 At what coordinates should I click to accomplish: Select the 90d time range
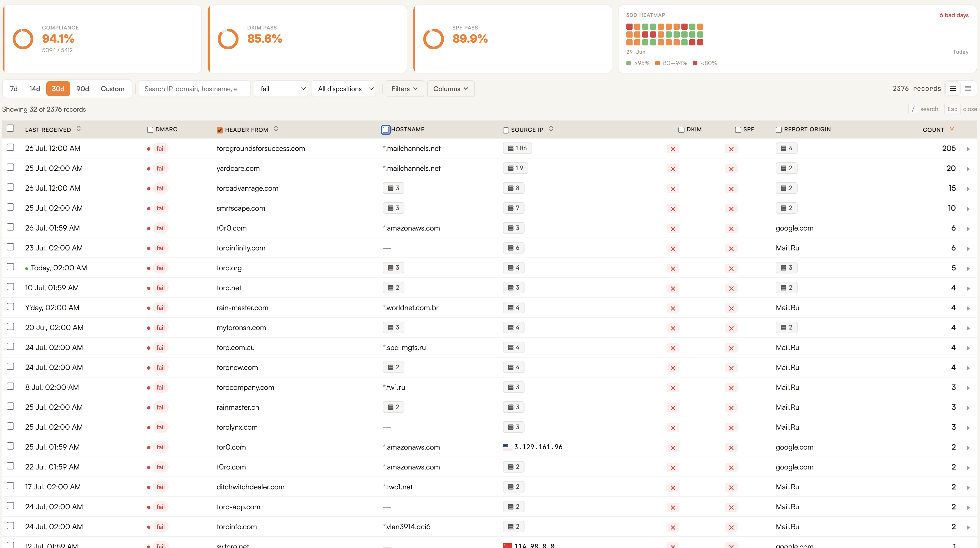[x=83, y=89]
